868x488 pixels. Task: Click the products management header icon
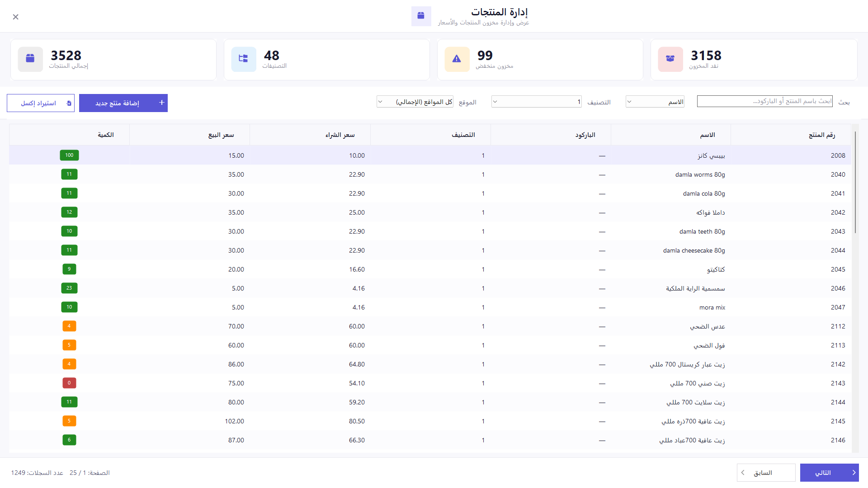coord(421,16)
